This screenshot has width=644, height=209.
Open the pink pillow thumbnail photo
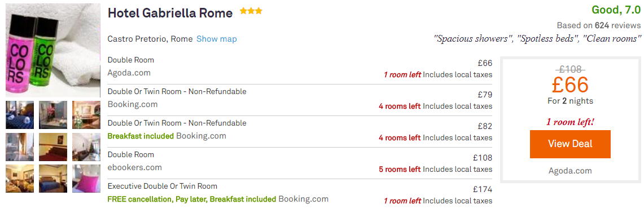tap(86, 179)
